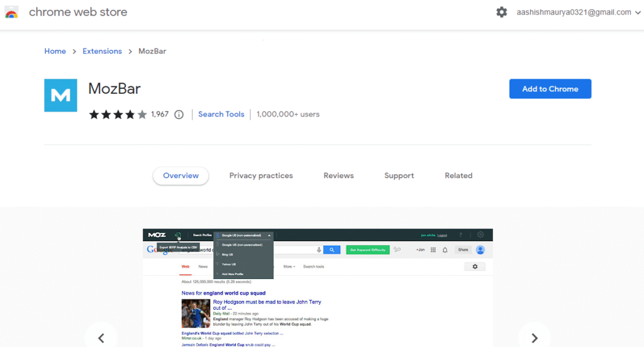Go to the Home breadcrumb link
This screenshot has width=644, height=347.
point(55,51)
